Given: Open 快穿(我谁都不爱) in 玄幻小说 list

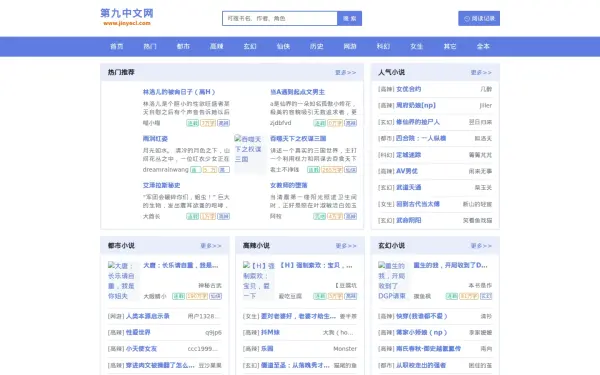Looking at the screenshot, I should pyautogui.click(x=422, y=316).
